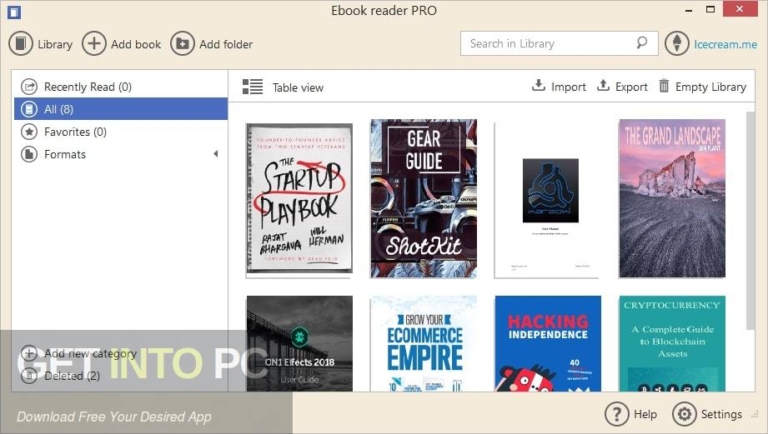The height and width of the screenshot is (434, 768).
Task: Click the Import text label
Action: coord(568,87)
